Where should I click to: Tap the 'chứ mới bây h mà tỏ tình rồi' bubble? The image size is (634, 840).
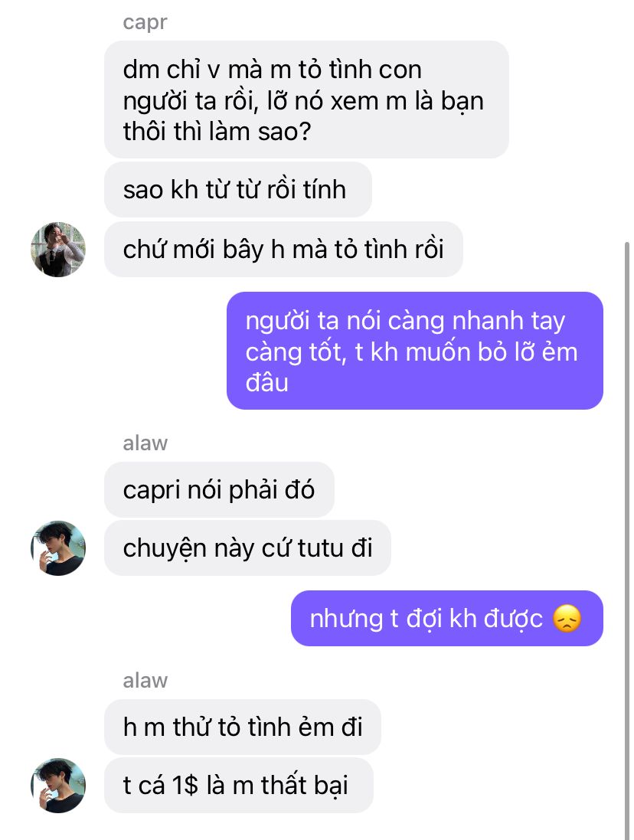pos(283,250)
